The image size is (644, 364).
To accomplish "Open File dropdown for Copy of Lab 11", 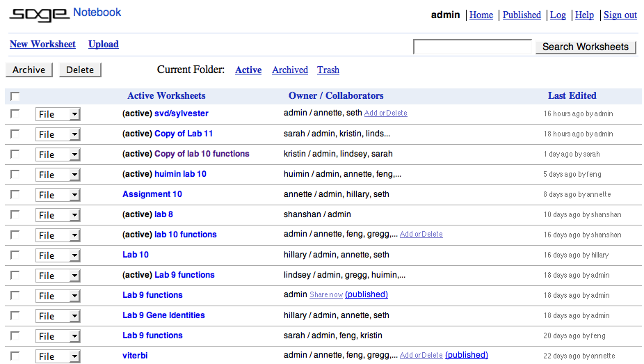I will (x=58, y=134).
